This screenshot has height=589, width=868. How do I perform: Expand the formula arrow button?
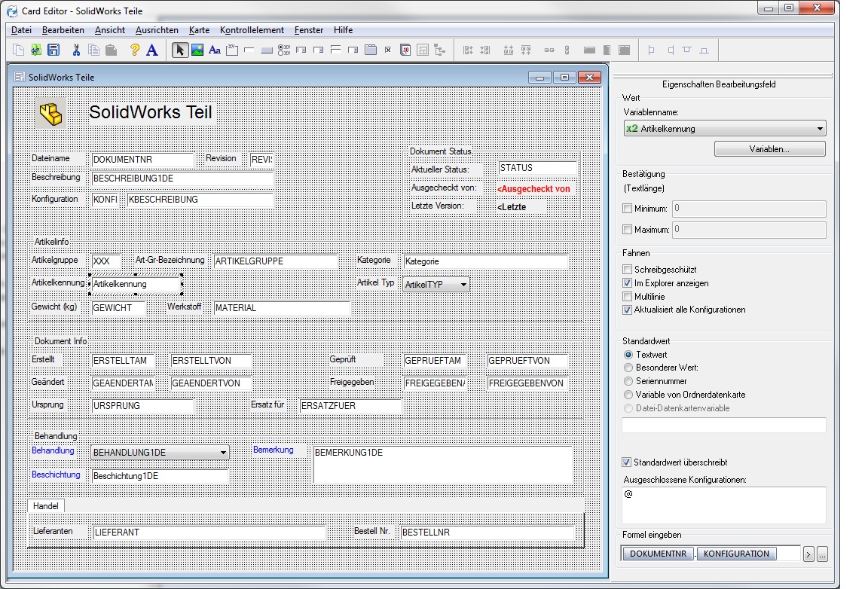pos(808,554)
